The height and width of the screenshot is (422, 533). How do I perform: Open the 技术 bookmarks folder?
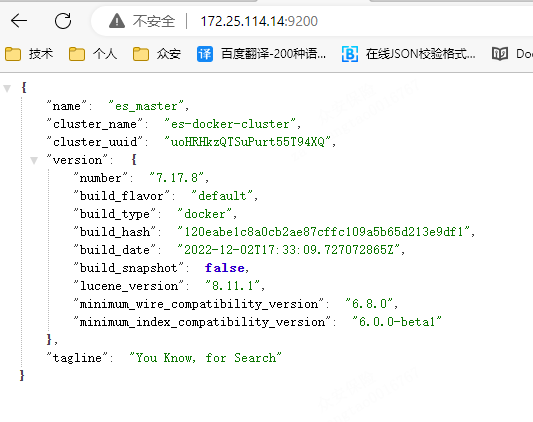click(x=29, y=54)
